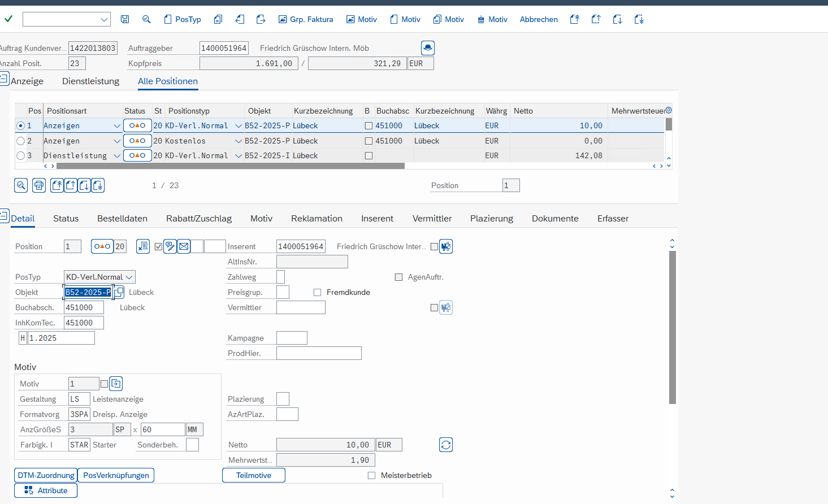Enable the AgenAuftr. checkbox
828x504 pixels.
[398, 277]
